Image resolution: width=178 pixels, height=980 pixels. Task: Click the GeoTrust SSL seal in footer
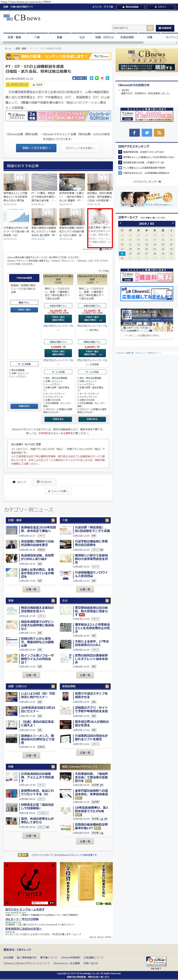tap(156, 958)
